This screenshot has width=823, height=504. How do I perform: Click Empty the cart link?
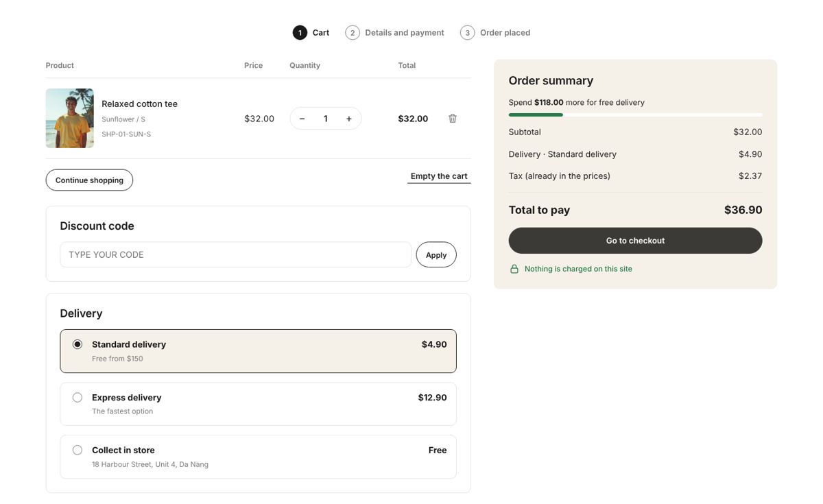pyautogui.click(x=439, y=176)
